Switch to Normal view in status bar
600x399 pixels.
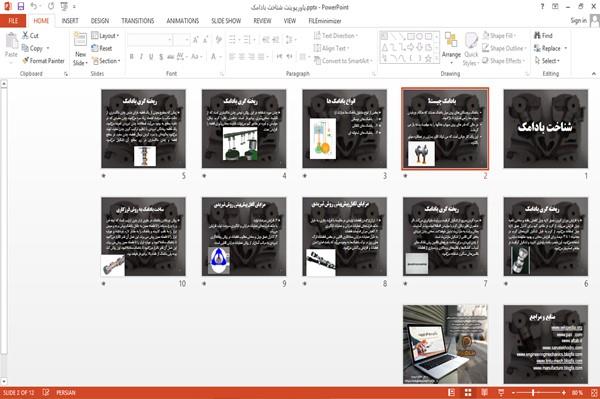(452, 392)
